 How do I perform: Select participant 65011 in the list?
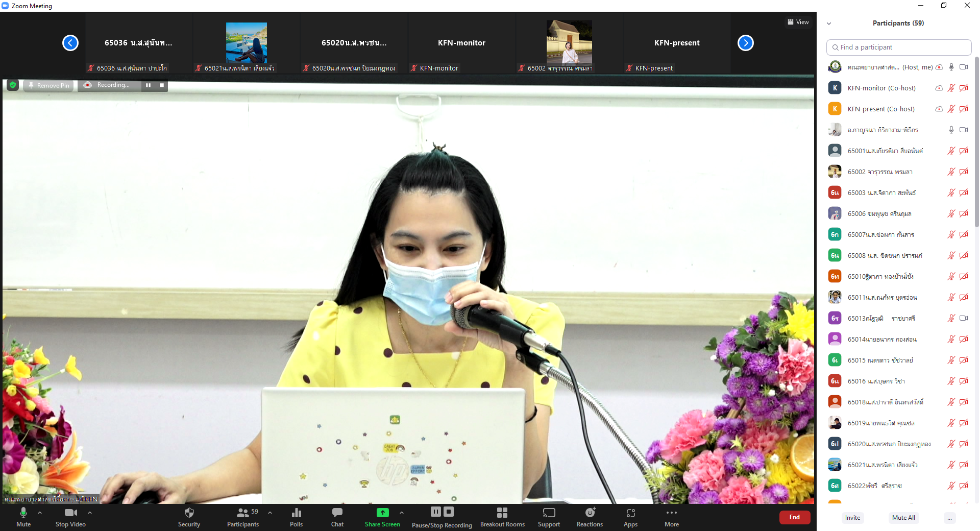[898, 297]
